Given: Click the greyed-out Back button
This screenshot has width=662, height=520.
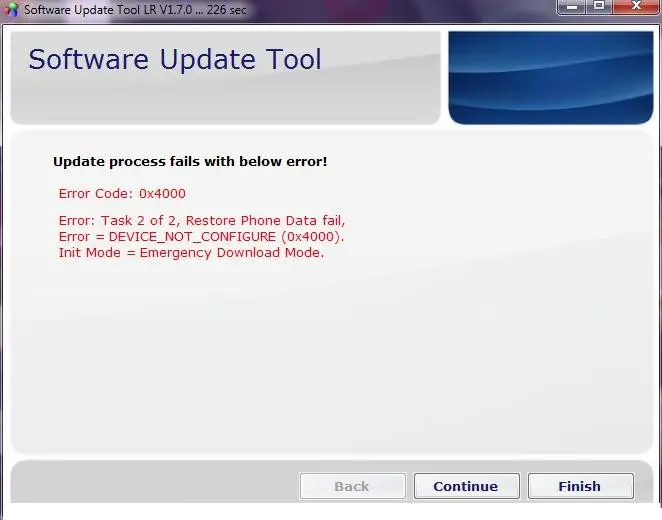Looking at the screenshot, I should click(x=353, y=486).
